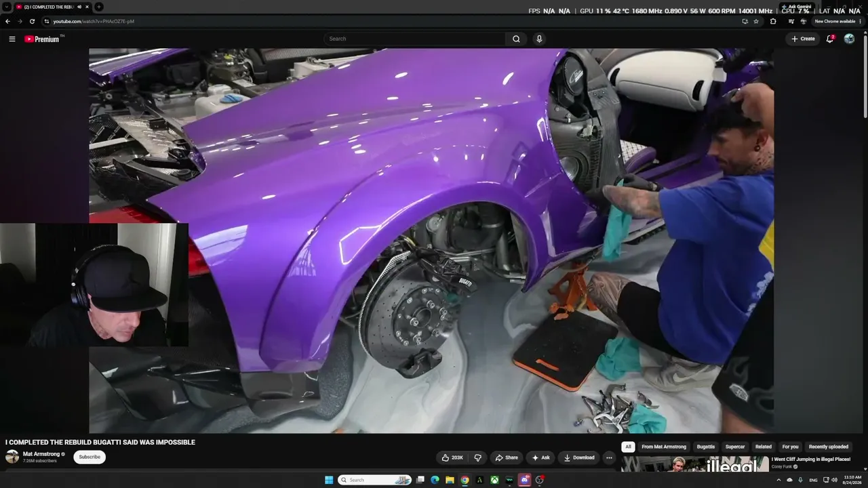Open Task View on the taskbar

click(x=420, y=480)
